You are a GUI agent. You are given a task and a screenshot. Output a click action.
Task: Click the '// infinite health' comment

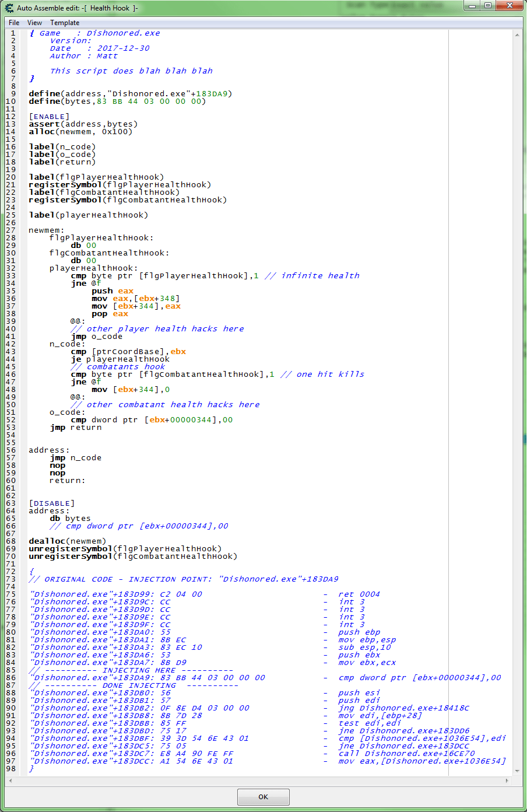click(x=312, y=276)
